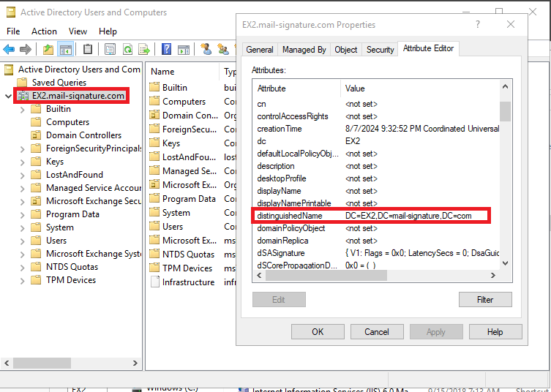Toggle the Show/Hide Console Tree icon

pos(65,49)
